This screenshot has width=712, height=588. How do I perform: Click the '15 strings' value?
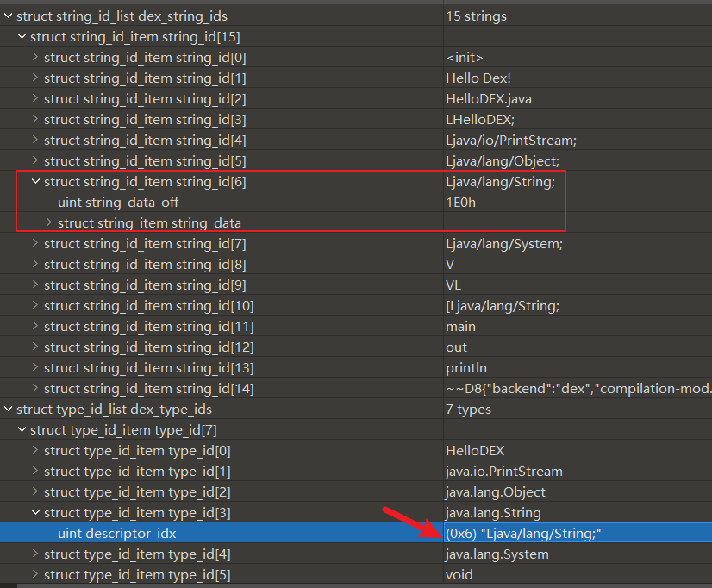[476, 16]
